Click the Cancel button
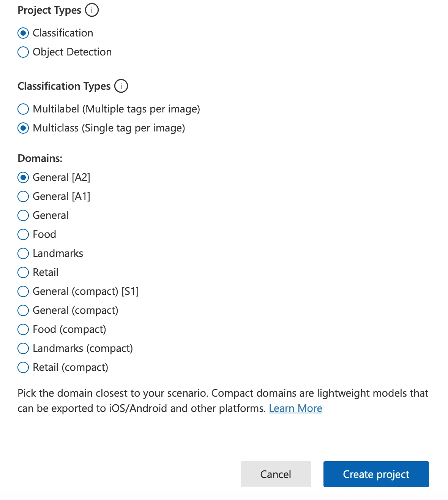The width and height of the screenshot is (448, 500). pos(276,474)
